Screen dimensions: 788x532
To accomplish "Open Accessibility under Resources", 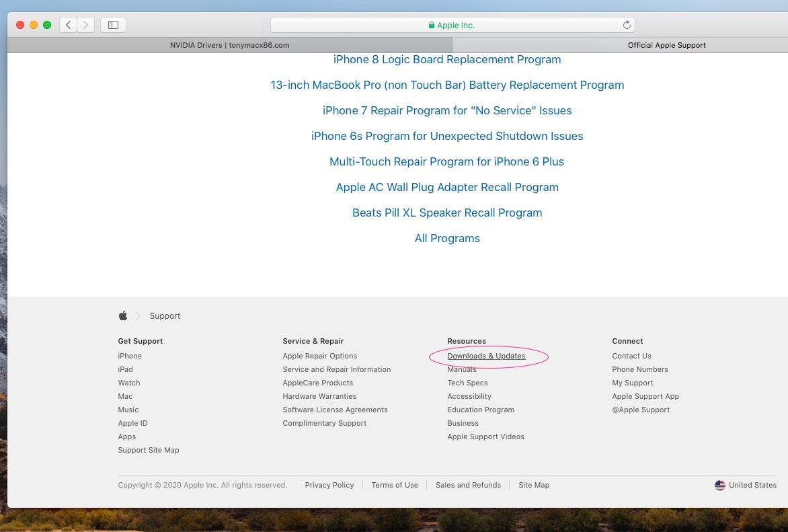I will [469, 397].
